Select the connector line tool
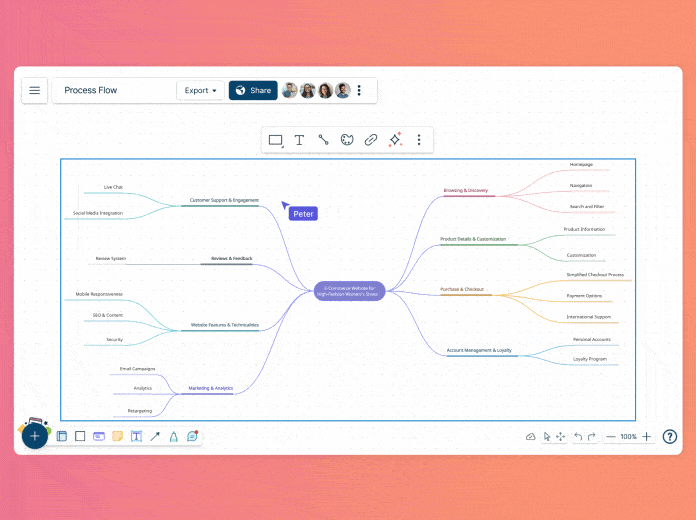Image resolution: width=696 pixels, height=520 pixels. point(323,141)
